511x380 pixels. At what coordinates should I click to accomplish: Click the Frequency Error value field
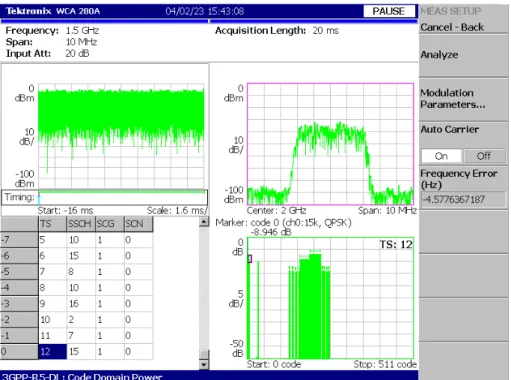point(463,199)
